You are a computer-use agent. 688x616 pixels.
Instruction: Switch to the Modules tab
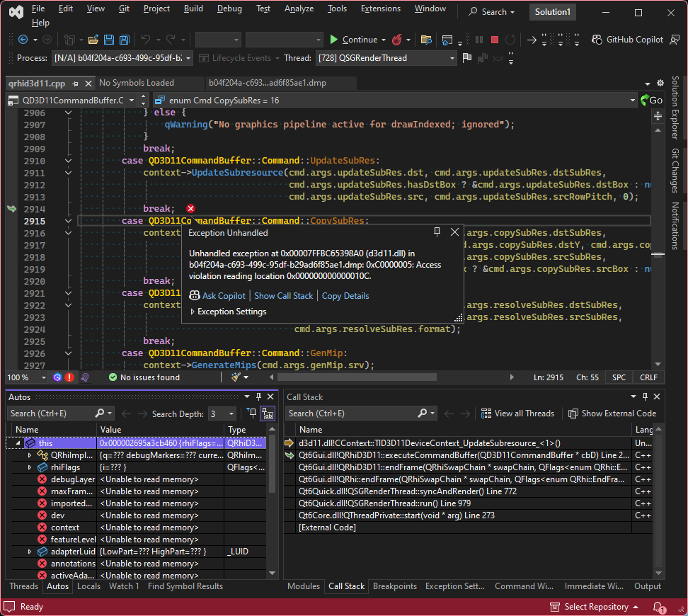(x=303, y=586)
